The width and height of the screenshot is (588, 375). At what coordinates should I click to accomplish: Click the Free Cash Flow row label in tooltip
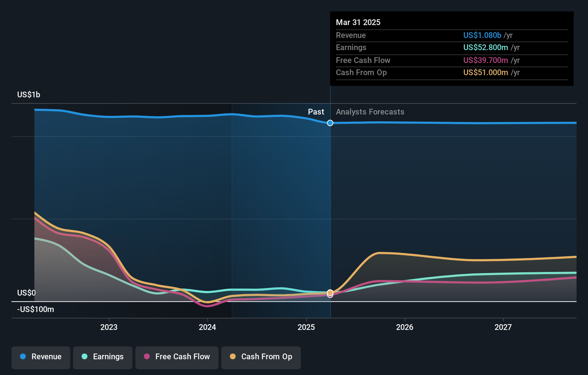(363, 60)
